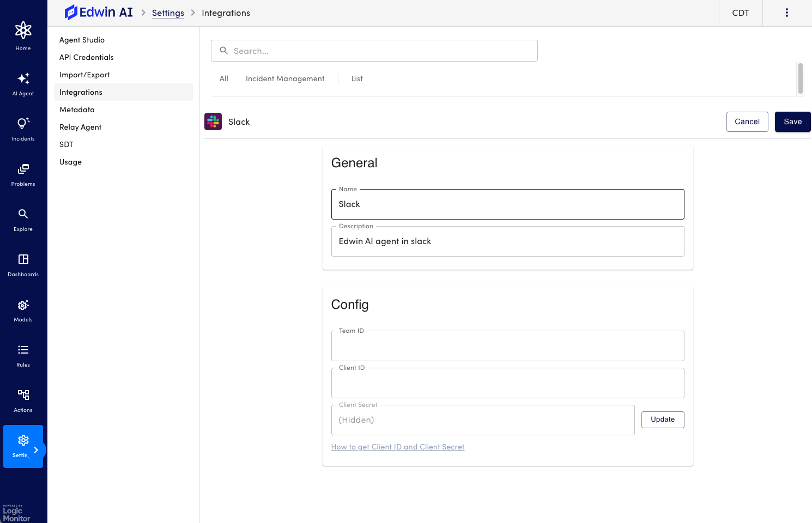Click the Slack logo icon
The width and height of the screenshot is (812, 523).
pyautogui.click(x=213, y=121)
